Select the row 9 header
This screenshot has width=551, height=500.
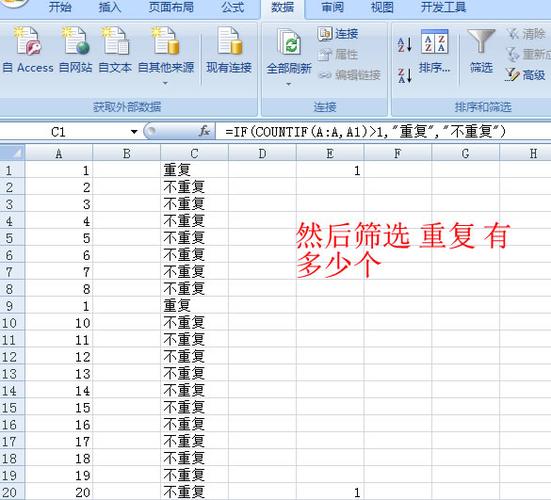pyautogui.click(x=12, y=306)
